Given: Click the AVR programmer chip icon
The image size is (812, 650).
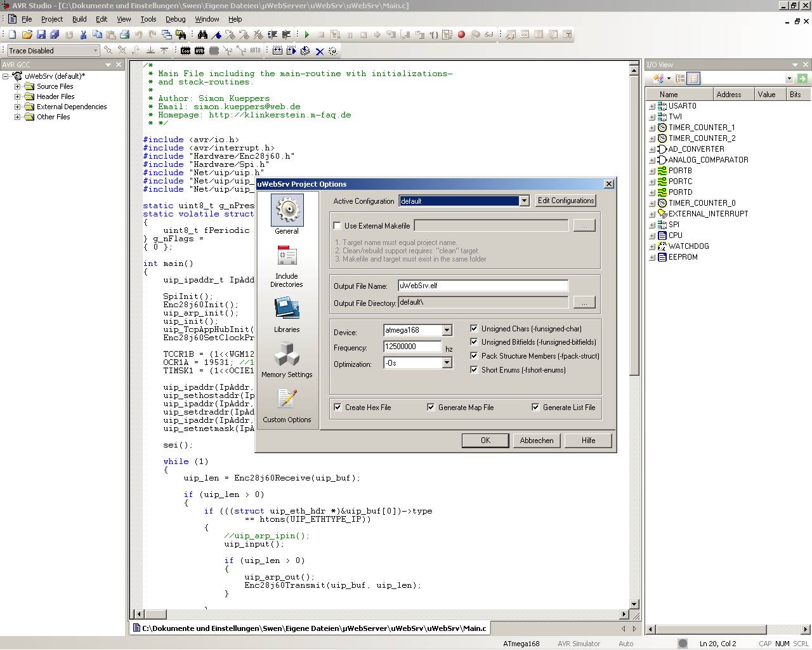Looking at the screenshot, I should click(x=200, y=51).
